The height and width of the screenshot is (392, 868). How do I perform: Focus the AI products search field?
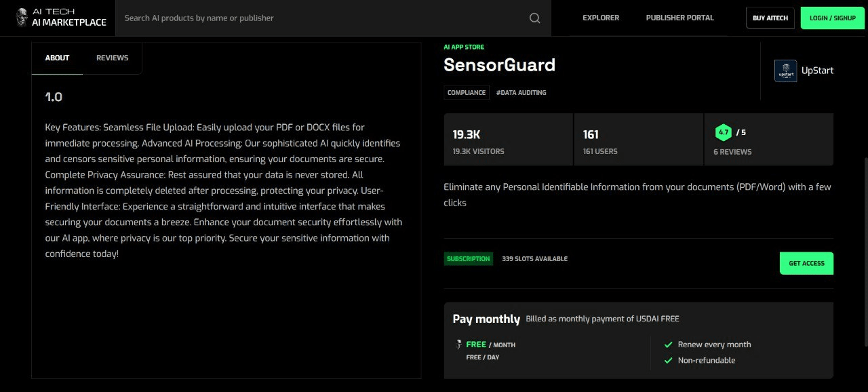coord(319,18)
